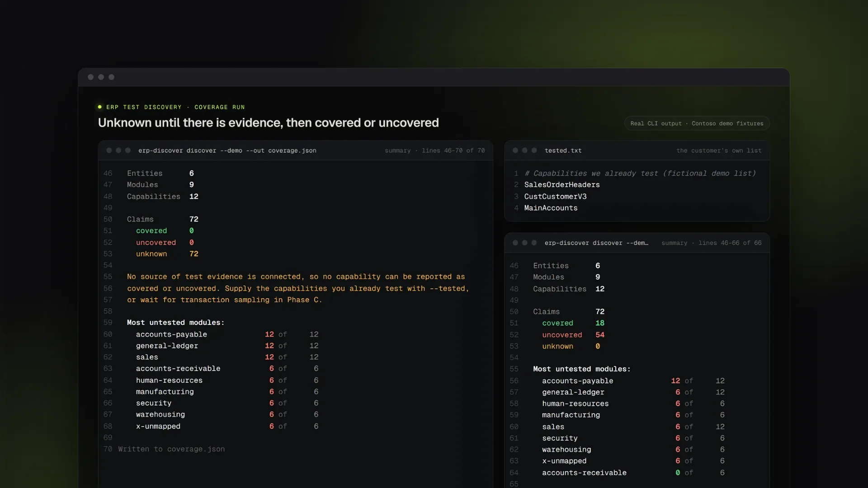The width and height of the screenshot is (868, 488).
Task: Click the green 'covered 0' line
Action: 165,231
